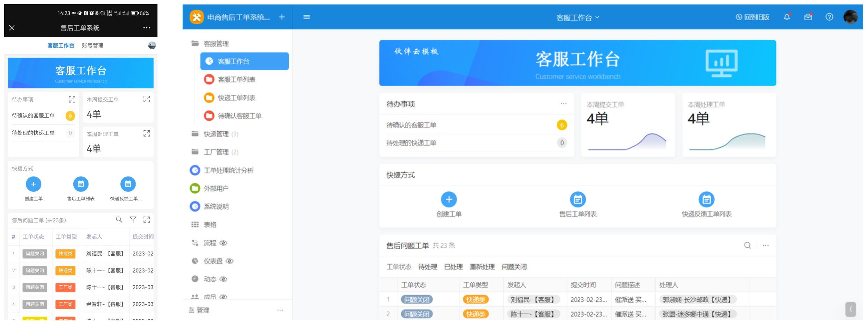
Task: Click the mobile user avatar
Action: coord(152,45)
